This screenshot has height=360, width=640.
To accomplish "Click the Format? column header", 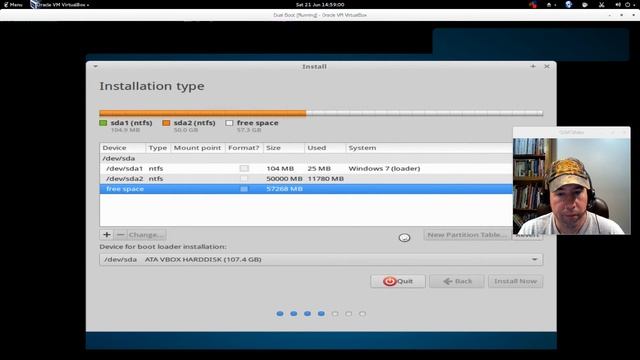I will (x=244, y=148).
